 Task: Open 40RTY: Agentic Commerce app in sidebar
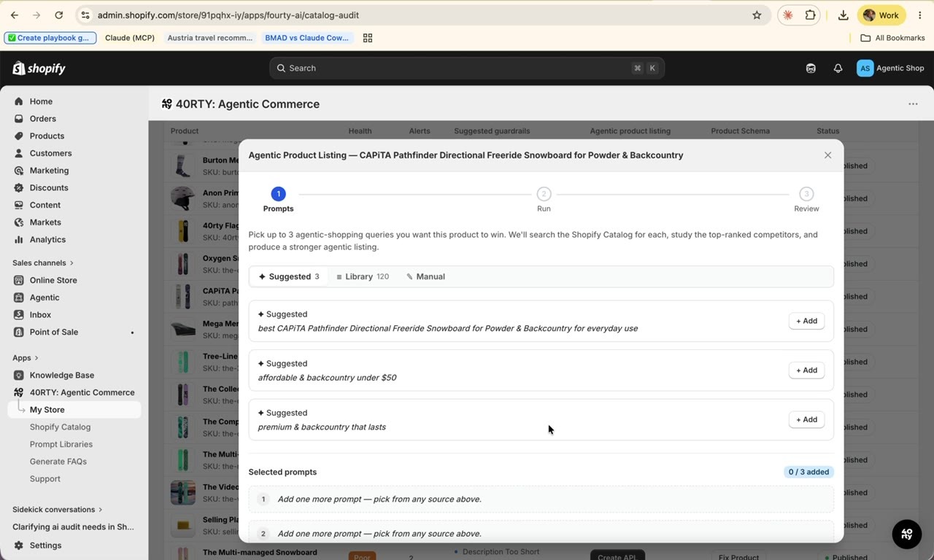(82, 392)
